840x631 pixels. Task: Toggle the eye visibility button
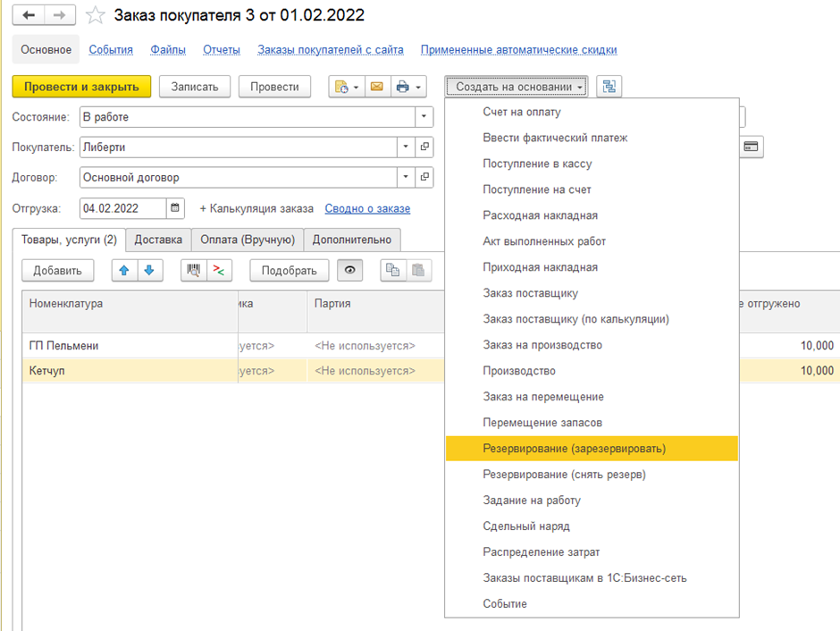(349, 271)
